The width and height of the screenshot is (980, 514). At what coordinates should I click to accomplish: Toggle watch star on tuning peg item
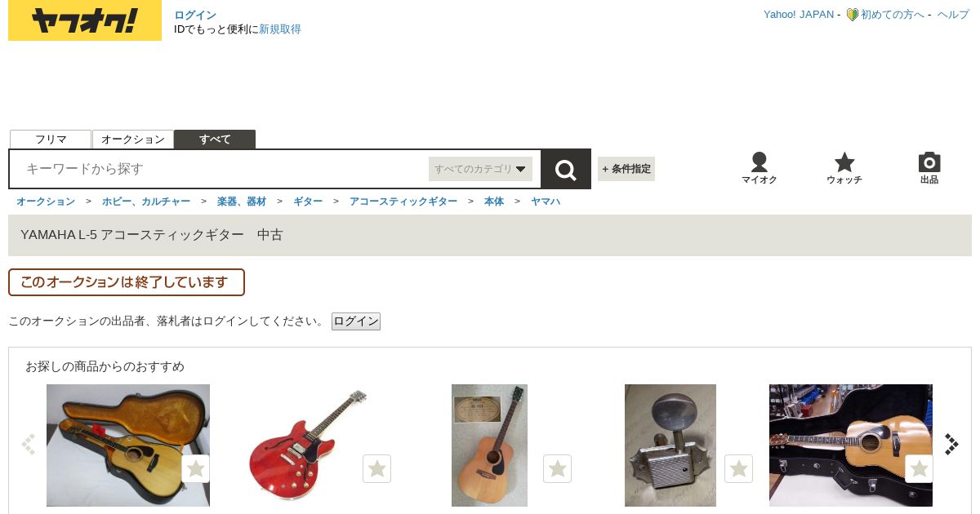tap(738, 468)
